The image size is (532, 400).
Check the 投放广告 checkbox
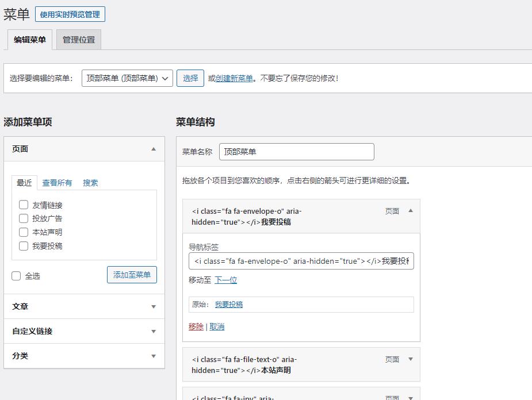tap(24, 218)
